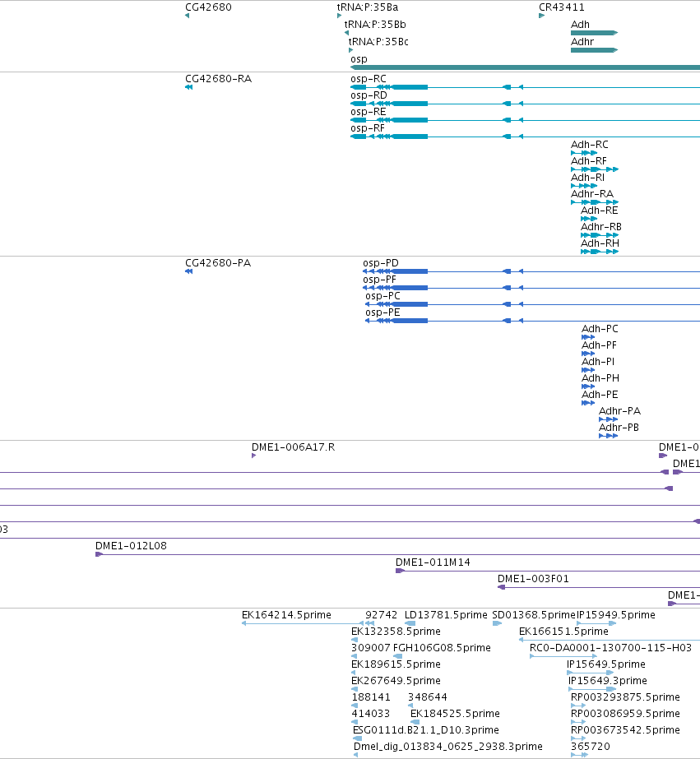This screenshot has height=759, width=700.
Task: Click the Adh-RF transcript
Action: pos(595,169)
